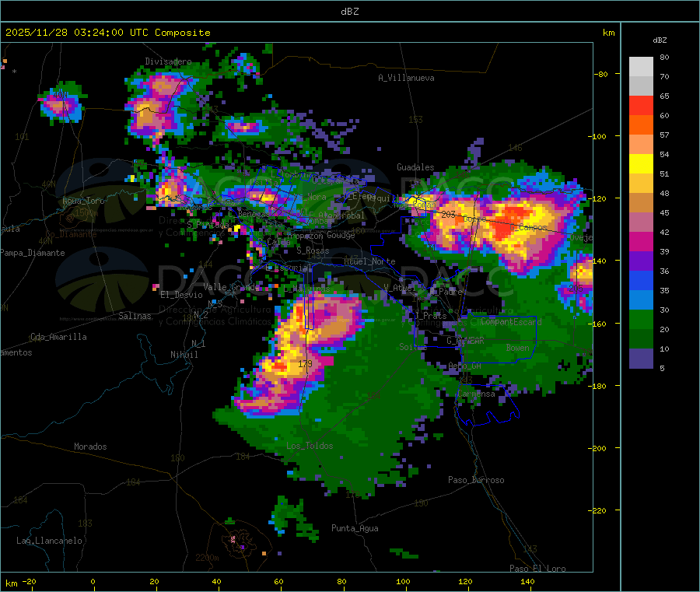This screenshot has width=700, height=592.
Task: Click the Atuel_Norte place label
Action: [x=369, y=261]
